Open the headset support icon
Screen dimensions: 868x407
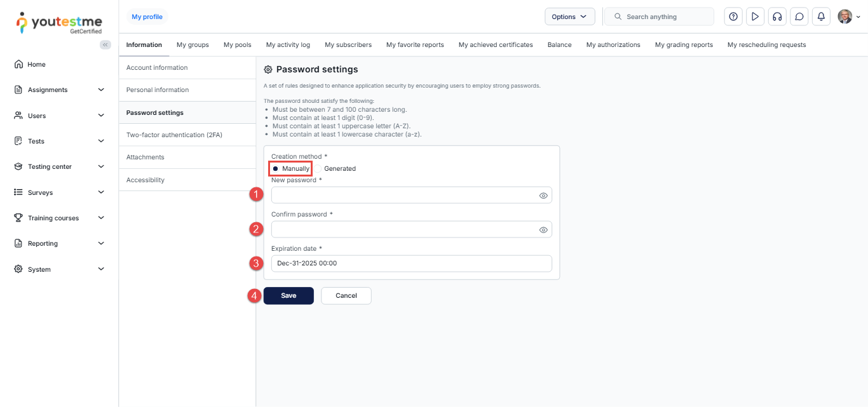click(777, 17)
